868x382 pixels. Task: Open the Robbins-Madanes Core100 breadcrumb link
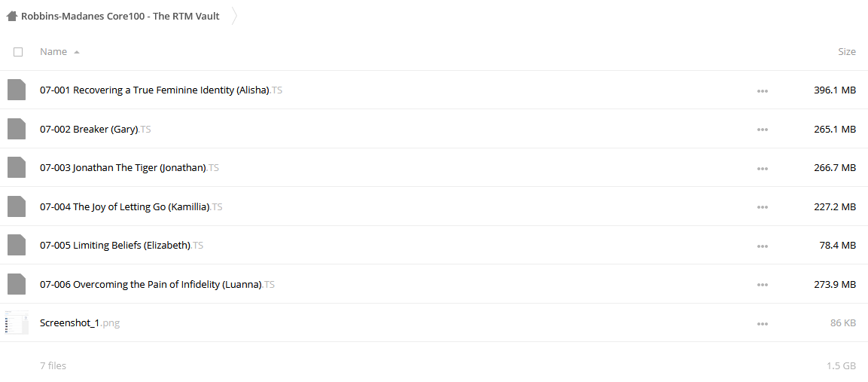[120, 16]
